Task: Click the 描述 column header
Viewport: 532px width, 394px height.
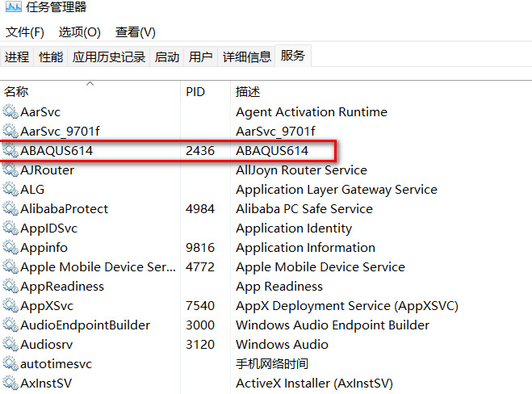Action: 248,92
